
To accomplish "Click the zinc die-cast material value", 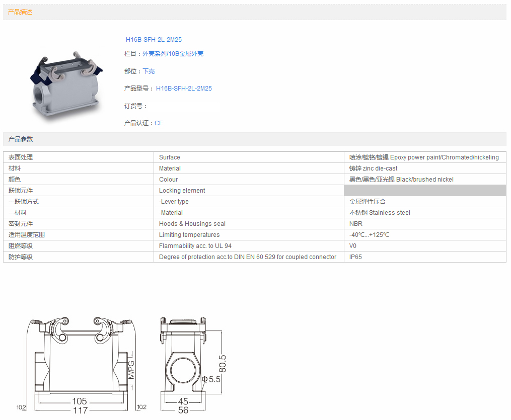I will coord(373,169).
